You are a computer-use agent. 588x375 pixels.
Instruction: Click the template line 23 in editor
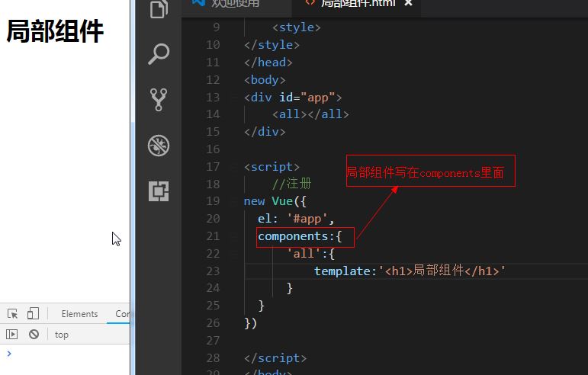pyautogui.click(x=410, y=271)
